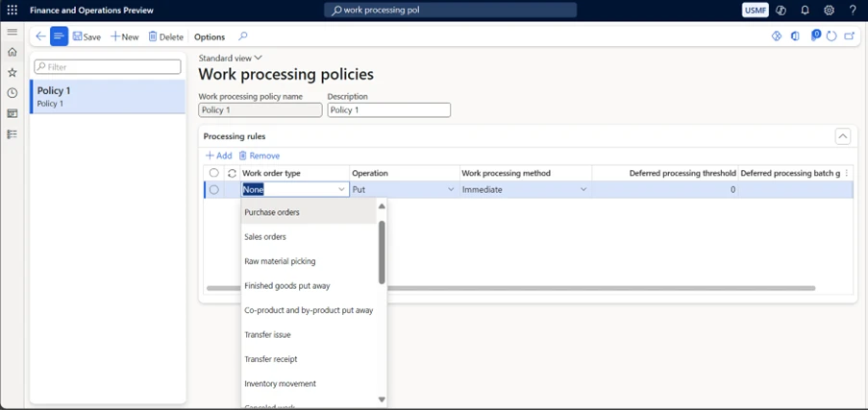Open the Power Apps diamond icon

(x=776, y=36)
